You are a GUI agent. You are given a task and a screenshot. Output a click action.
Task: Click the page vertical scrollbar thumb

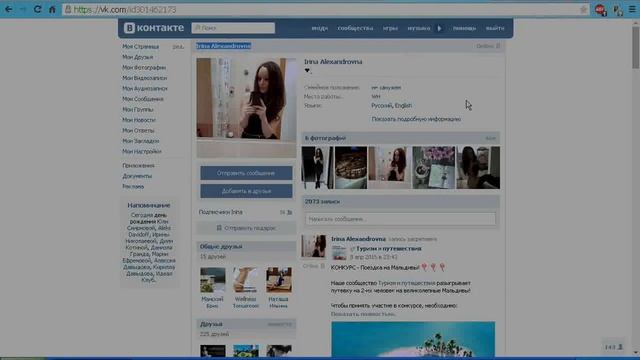tap(636, 47)
